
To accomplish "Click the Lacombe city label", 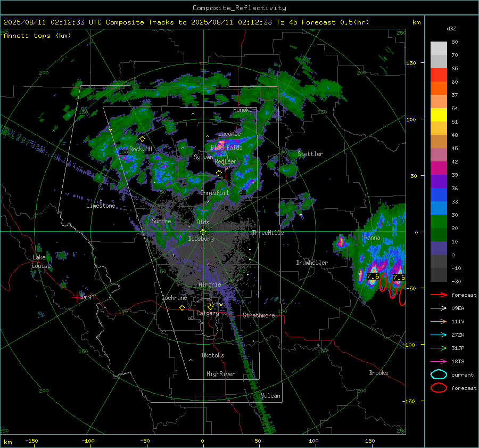I will tap(229, 134).
